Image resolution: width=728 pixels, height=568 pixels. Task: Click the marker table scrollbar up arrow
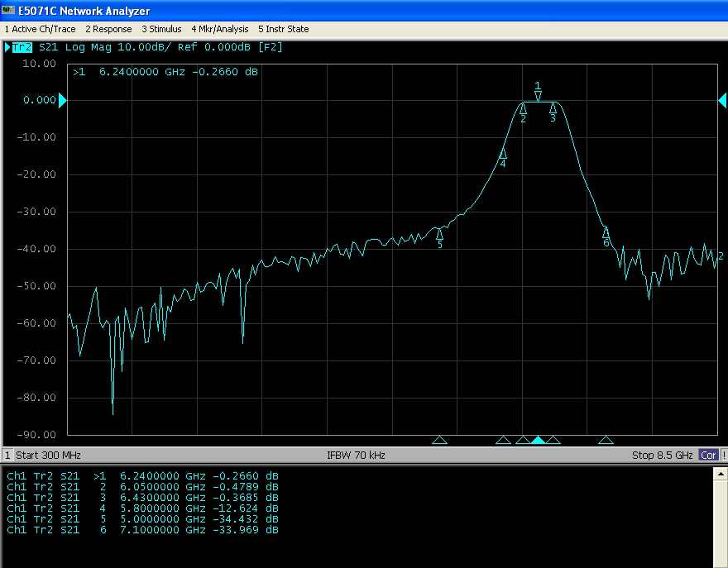click(x=721, y=473)
